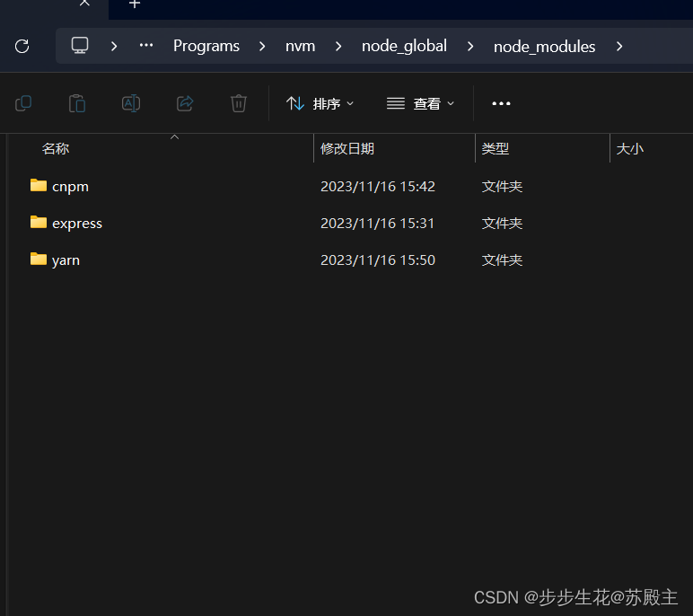Sort by 大小 column header
693x616 pixels.
tap(630, 148)
